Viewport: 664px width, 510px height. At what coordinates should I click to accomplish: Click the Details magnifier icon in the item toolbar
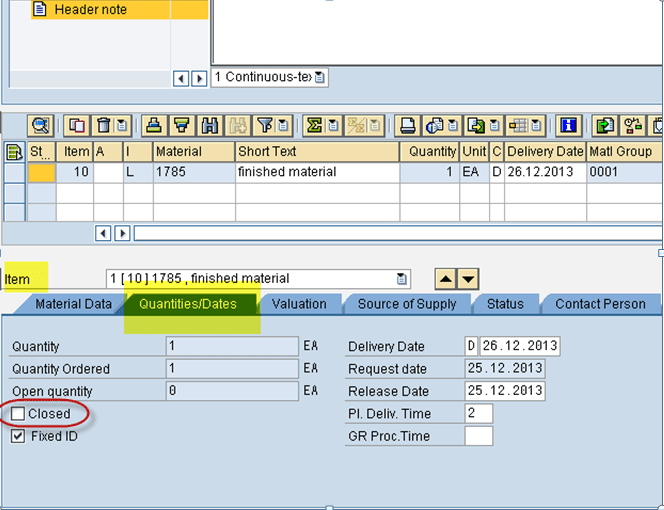(40, 126)
